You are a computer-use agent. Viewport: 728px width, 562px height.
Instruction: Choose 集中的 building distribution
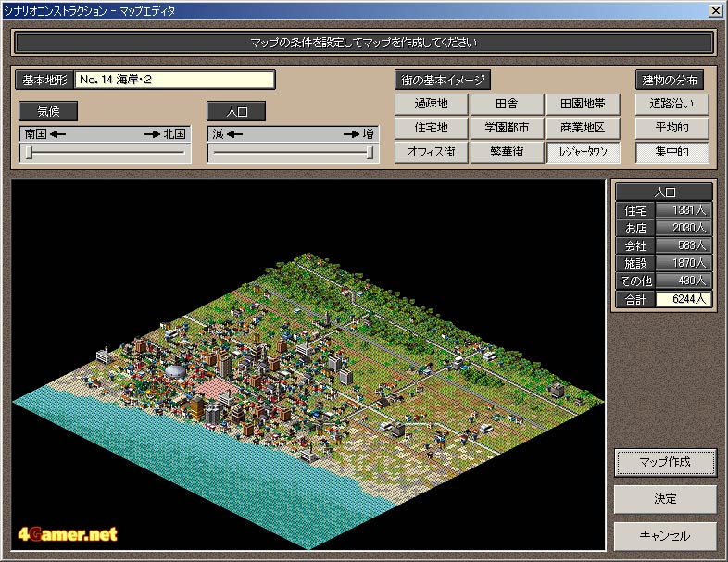[x=672, y=152]
